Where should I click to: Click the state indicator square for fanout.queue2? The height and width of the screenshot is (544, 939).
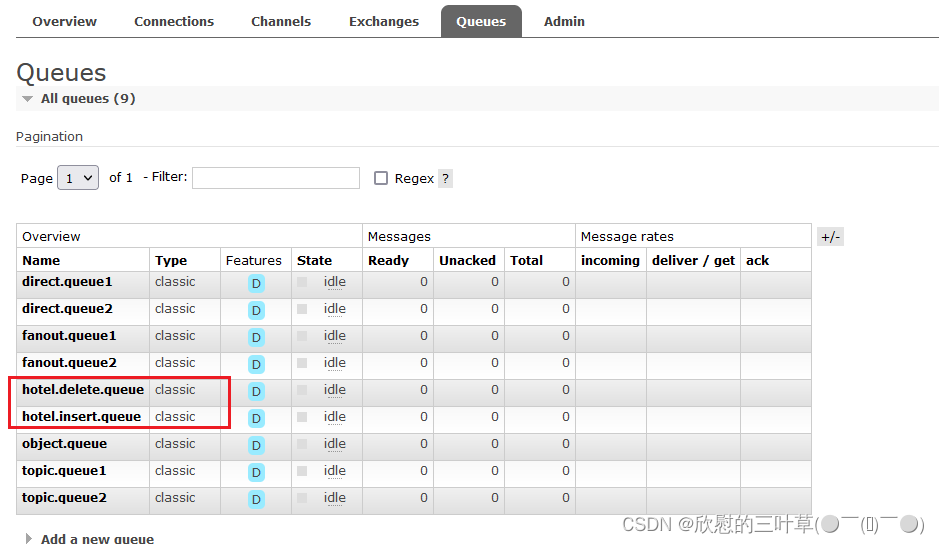click(x=302, y=363)
